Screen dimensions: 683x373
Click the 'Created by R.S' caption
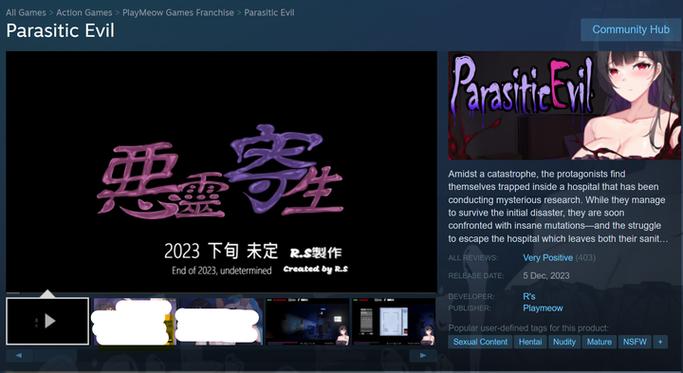(315, 269)
